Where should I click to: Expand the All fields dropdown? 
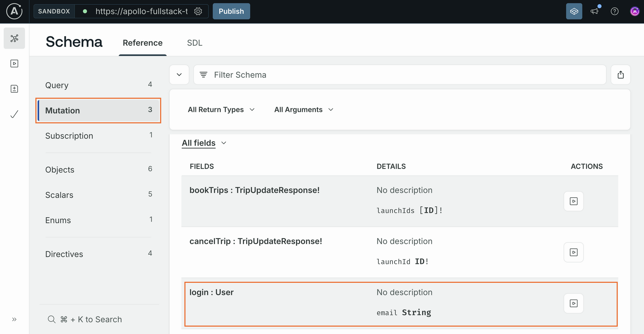coord(204,143)
